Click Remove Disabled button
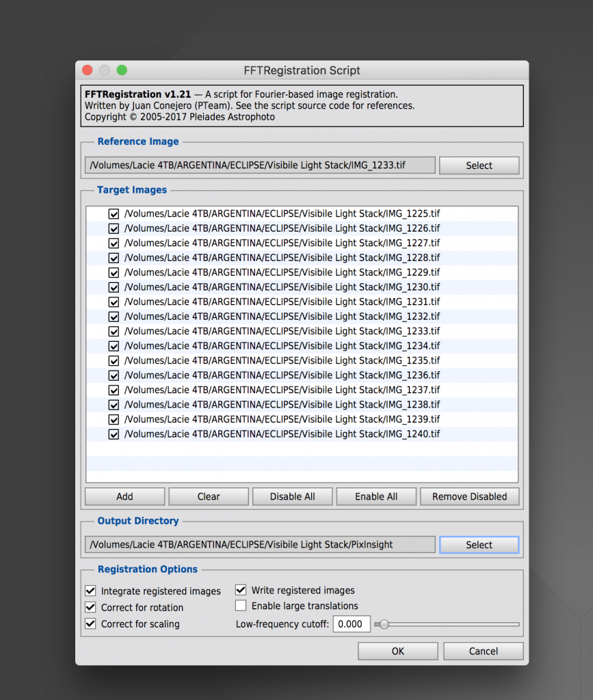 point(469,496)
